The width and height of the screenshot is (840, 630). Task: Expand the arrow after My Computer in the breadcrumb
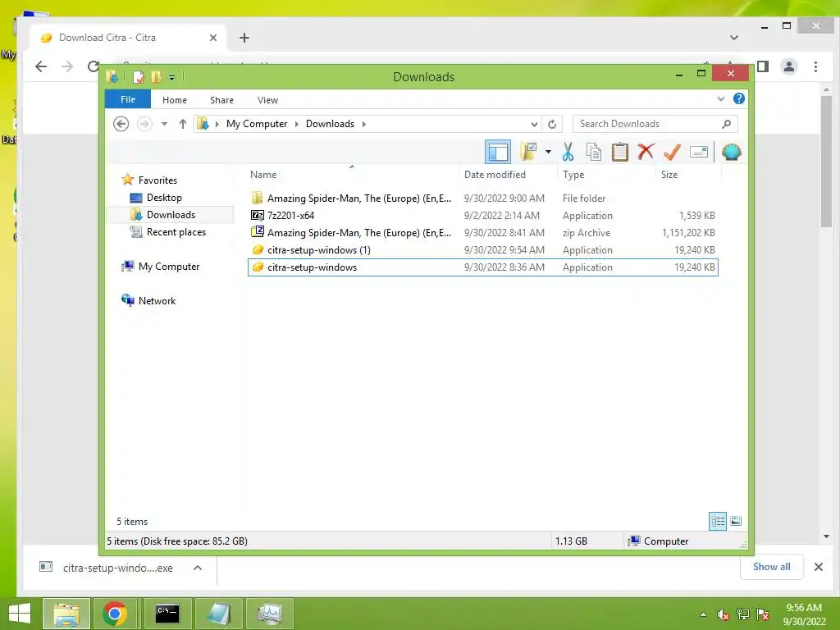click(297, 125)
